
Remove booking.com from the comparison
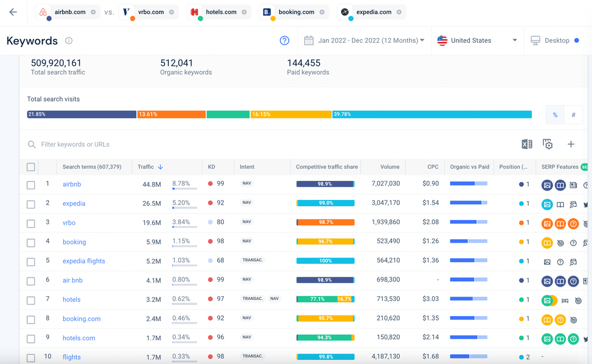[x=322, y=12]
